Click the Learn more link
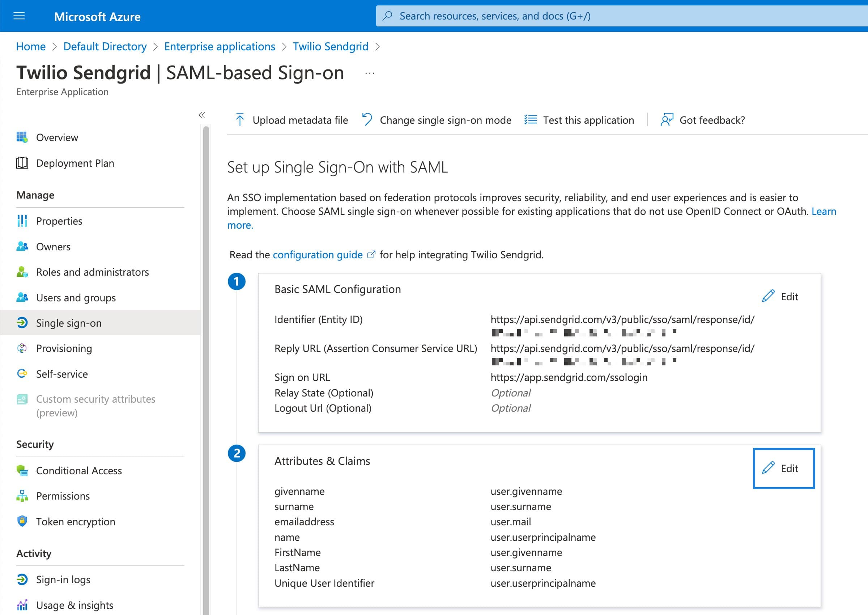Image resolution: width=868 pixels, height=615 pixels. pyautogui.click(x=824, y=211)
